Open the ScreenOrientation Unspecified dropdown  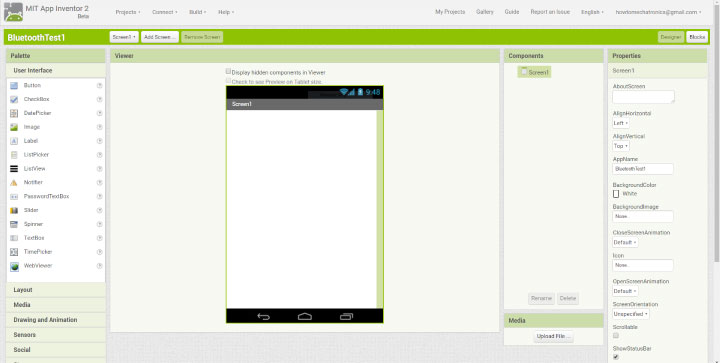pyautogui.click(x=630, y=314)
